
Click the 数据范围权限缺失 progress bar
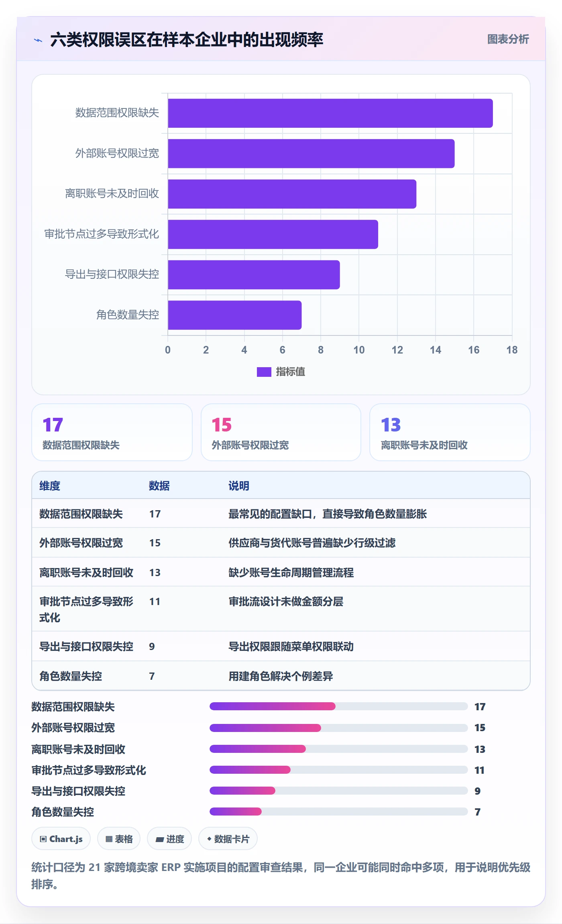(x=339, y=706)
